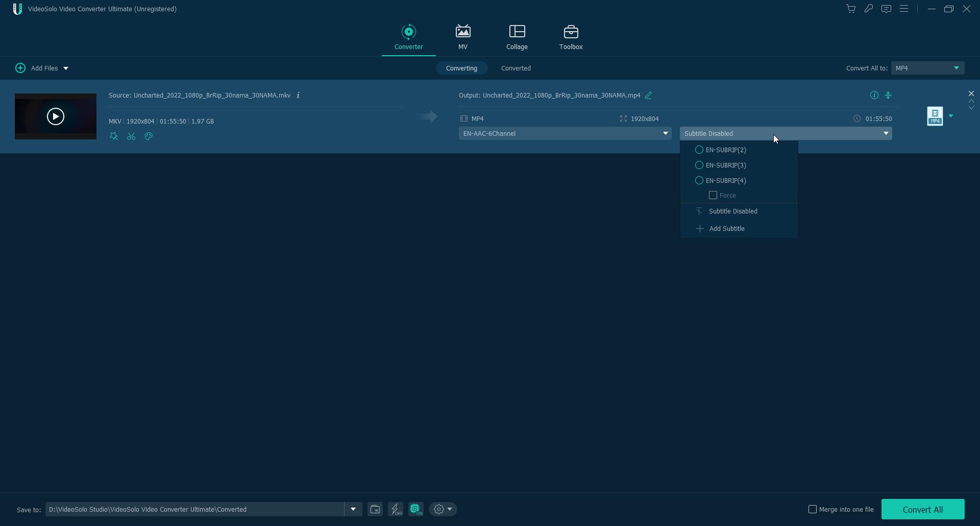Click the MP4 film strip format icon
The width and height of the screenshot is (980, 526).
(x=463, y=118)
